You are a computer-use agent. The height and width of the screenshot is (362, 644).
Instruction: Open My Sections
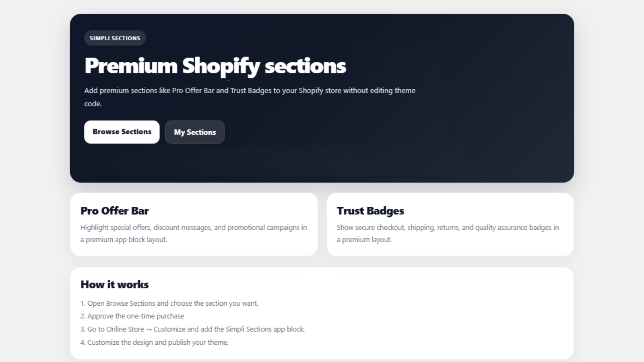(x=194, y=132)
